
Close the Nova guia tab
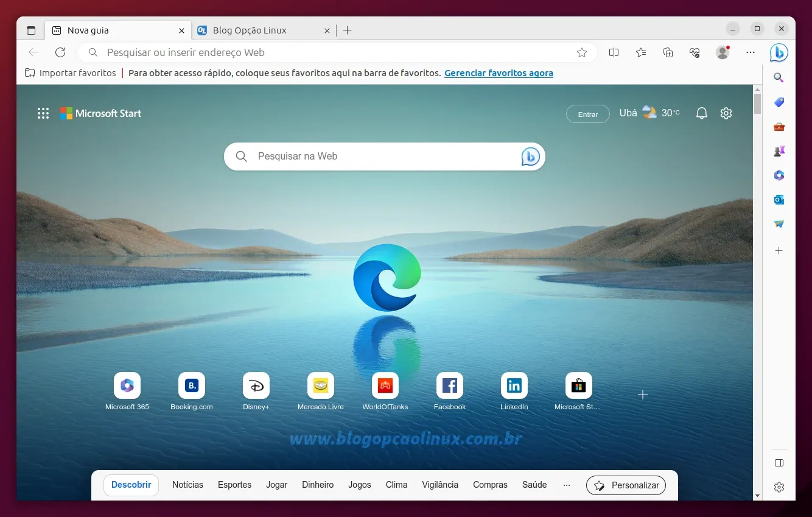[x=181, y=30]
